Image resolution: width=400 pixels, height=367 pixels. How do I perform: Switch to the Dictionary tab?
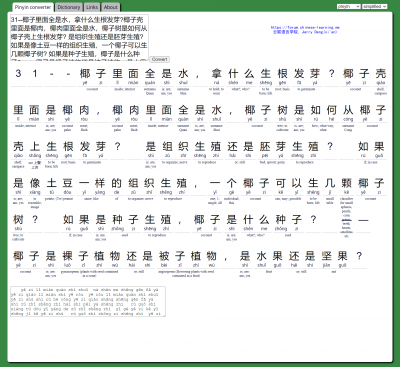(69, 7)
